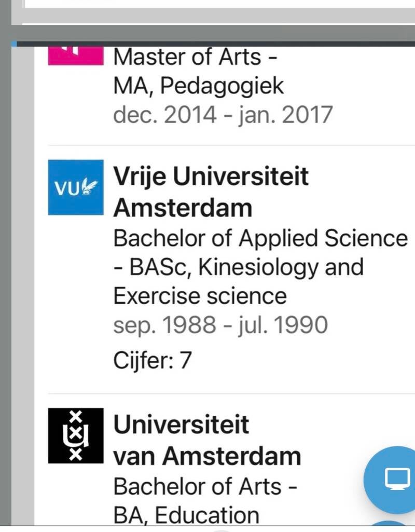Image resolution: width=415 pixels, height=532 pixels.
Task: Select the 'Master of Arts -' line
Action: coord(195,57)
